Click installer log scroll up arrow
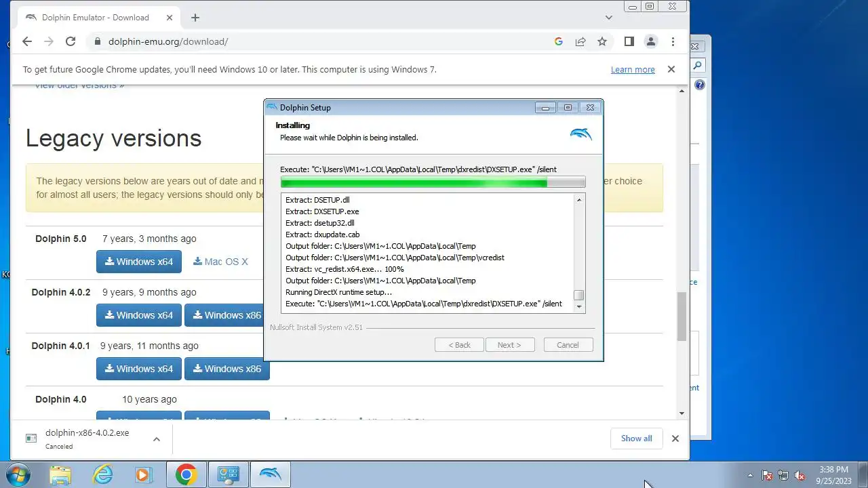Image resolution: width=868 pixels, height=488 pixels. (578, 200)
